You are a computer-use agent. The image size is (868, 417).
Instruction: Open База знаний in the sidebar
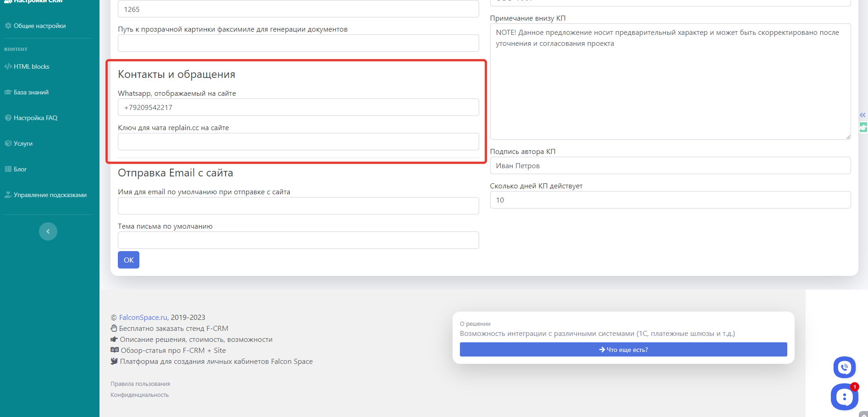click(x=31, y=92)
